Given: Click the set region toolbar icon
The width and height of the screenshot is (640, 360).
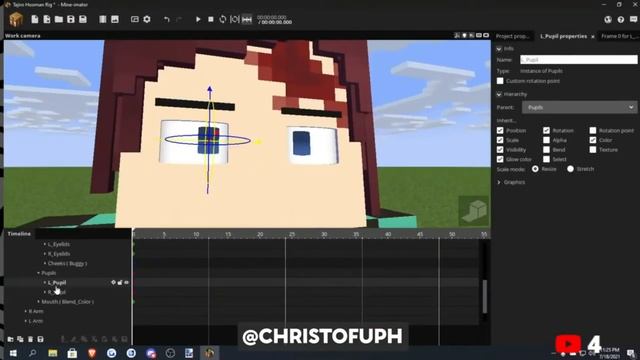Looking at the screenshot, I should (x=235, y=19).
